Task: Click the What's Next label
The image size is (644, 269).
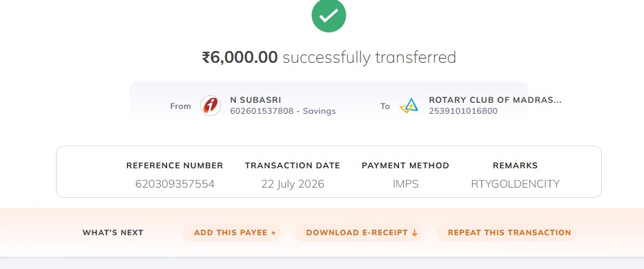Action: 113,232
